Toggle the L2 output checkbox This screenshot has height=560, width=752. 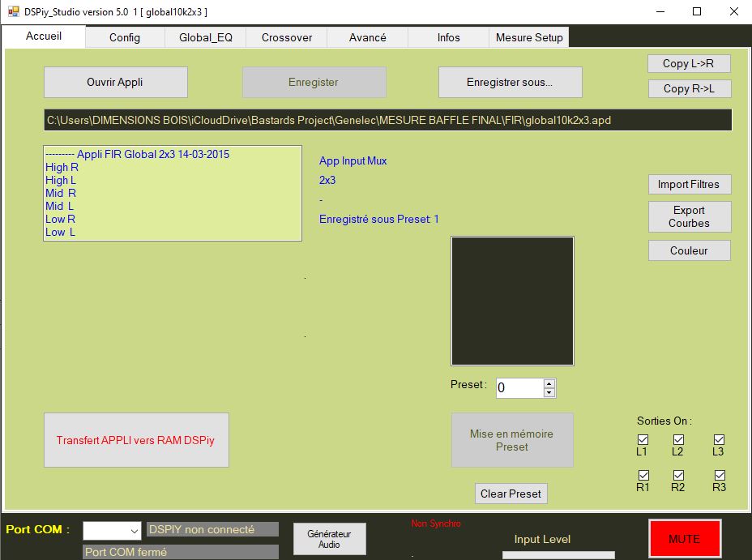[678, 440]
